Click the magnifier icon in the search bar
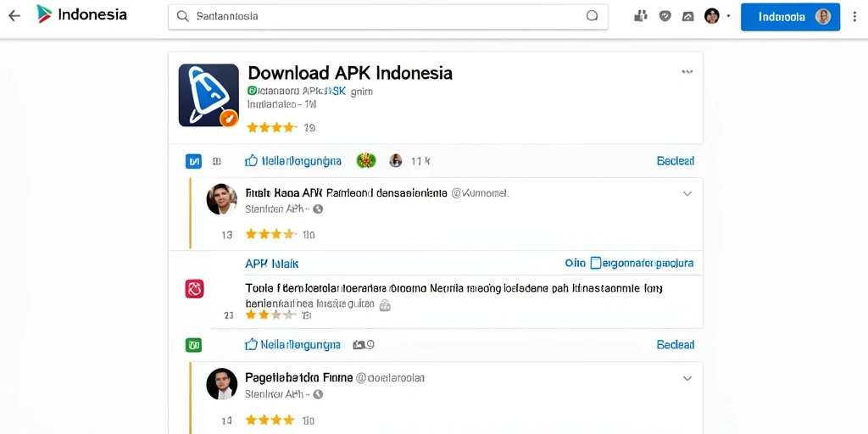Image resolution: width=868 pixels, height=434 pixels. 183,16
